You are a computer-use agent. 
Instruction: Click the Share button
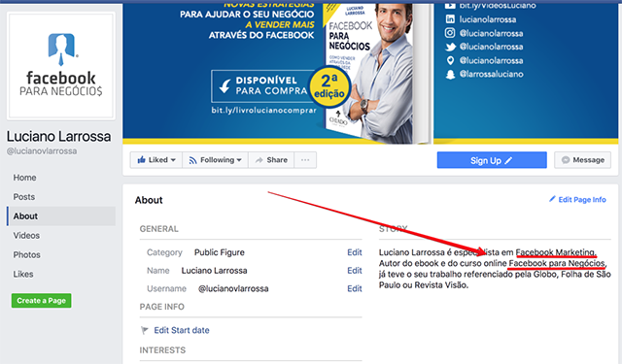[271, 160]
